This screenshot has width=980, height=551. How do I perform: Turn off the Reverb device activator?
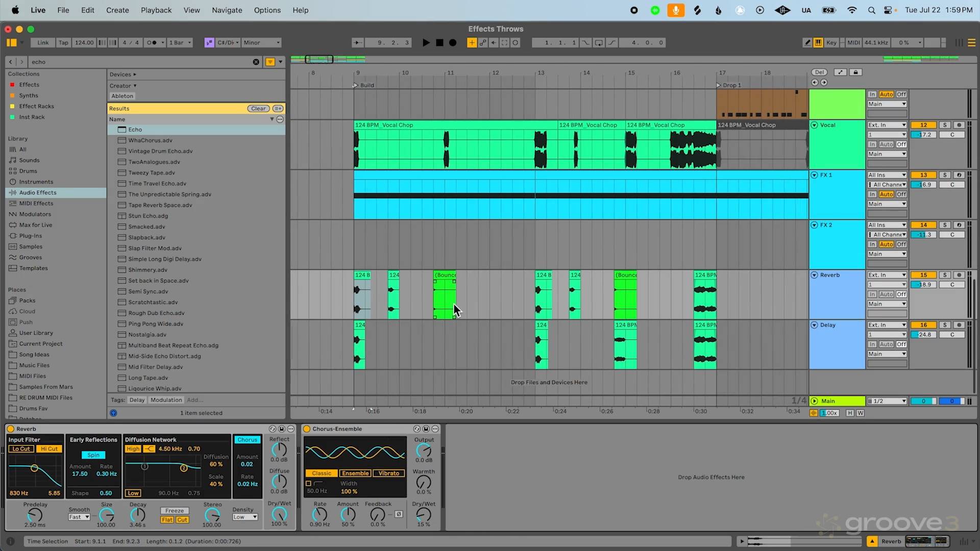[x=11, y=429]
